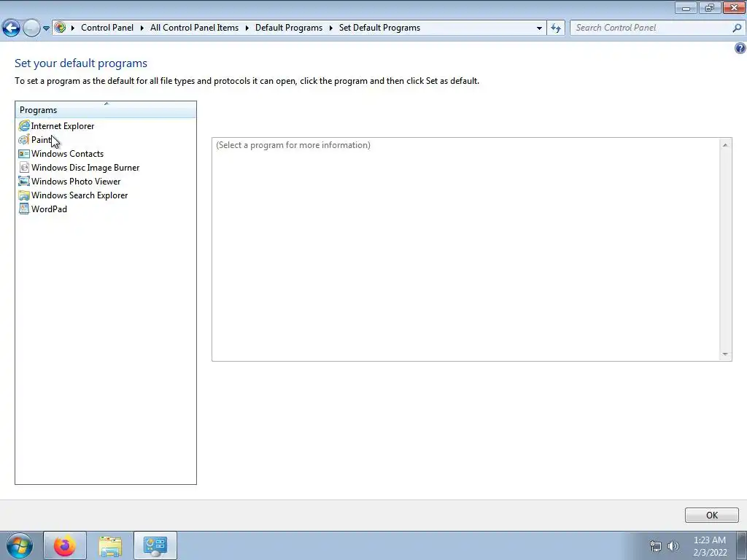Click Set Default Programs breadcrumb

coord(379,28)
